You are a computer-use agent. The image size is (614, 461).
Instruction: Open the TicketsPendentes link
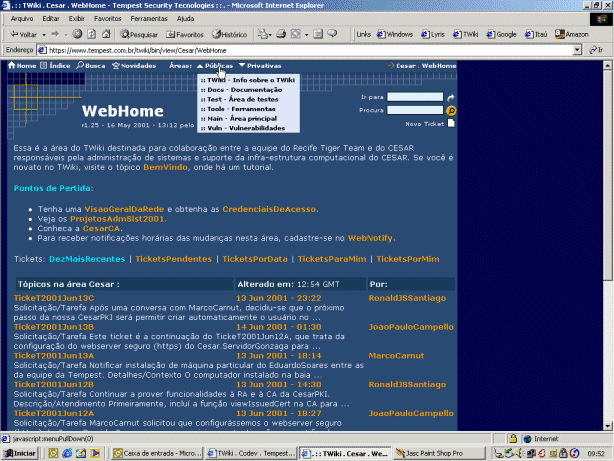click(173, 259)
